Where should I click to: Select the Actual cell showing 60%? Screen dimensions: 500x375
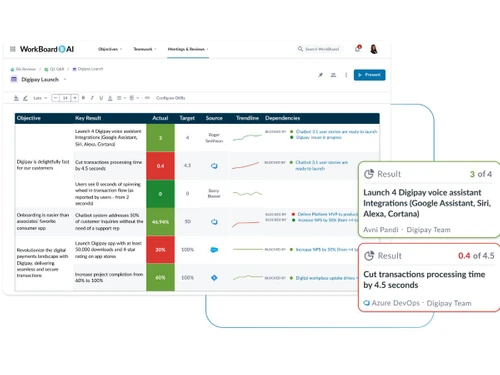(160, 277)
